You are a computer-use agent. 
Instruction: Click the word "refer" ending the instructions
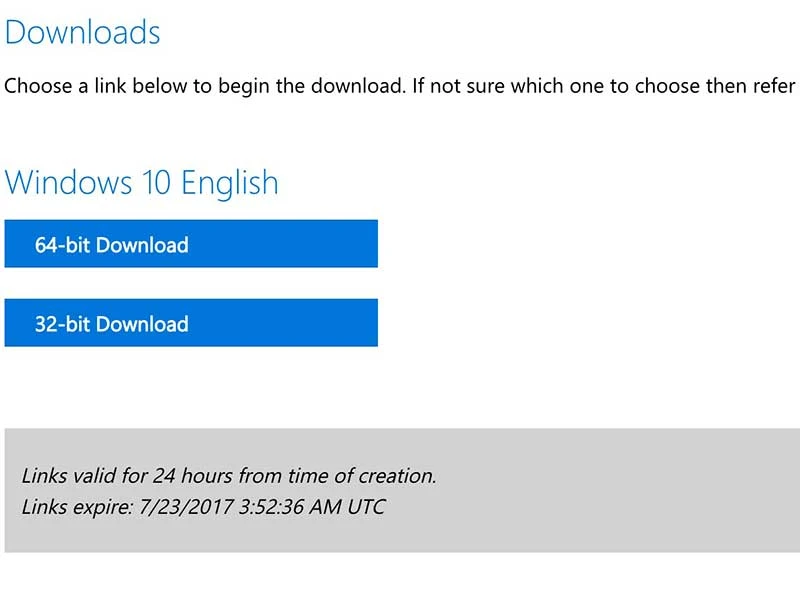(774, 85)
